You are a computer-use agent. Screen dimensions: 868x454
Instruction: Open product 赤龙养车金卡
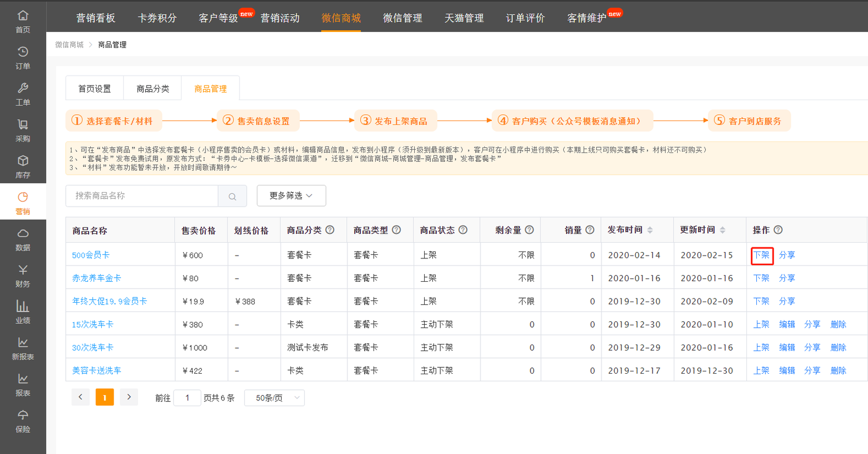97,278
